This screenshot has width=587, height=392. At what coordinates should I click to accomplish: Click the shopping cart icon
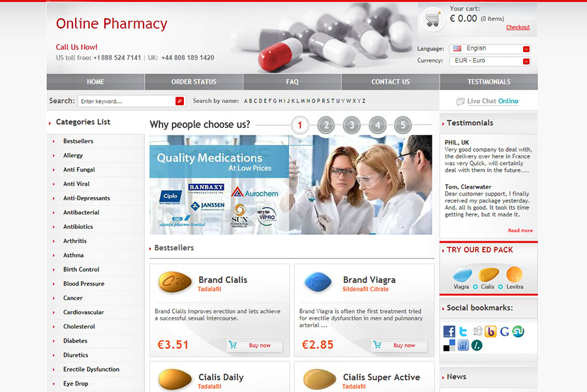[x=432, y=19]
